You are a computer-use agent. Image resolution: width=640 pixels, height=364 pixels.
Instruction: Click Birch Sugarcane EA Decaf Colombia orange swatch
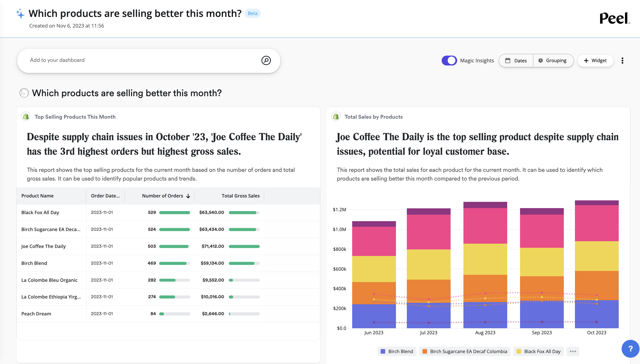[x=425, y=351]
